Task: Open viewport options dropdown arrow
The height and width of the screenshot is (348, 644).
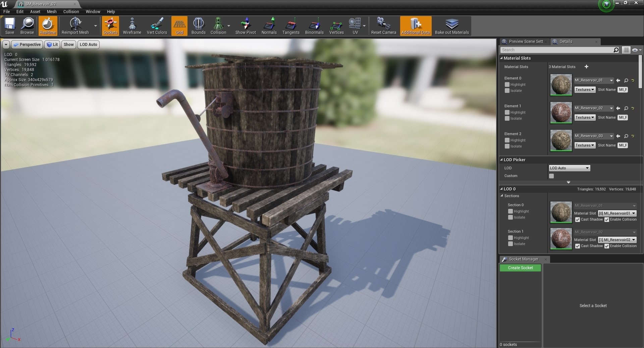Action: click(x=6, y=45)
